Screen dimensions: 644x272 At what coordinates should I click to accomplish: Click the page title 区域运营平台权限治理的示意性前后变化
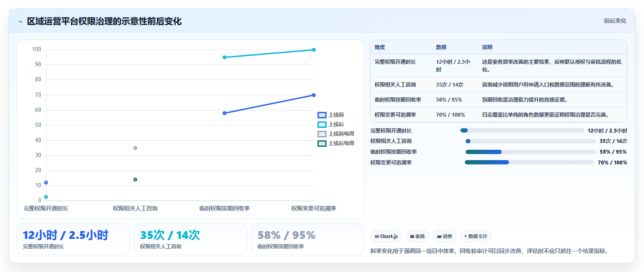pos(104,21)
